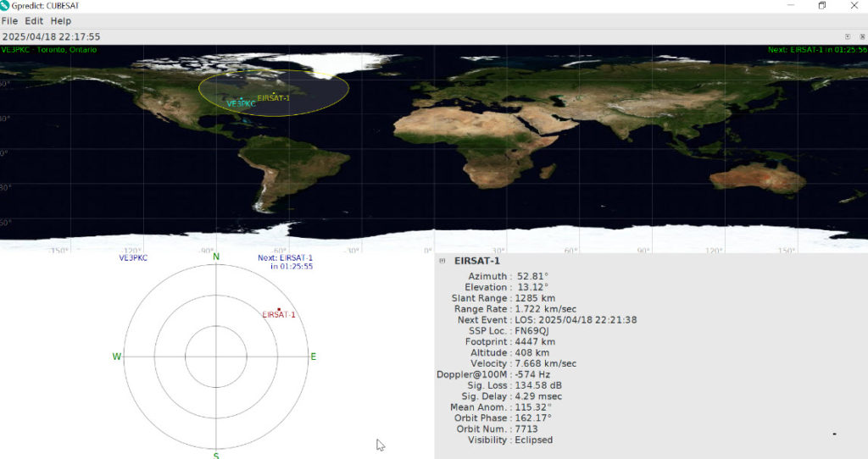Click the VE3PKC label above polar plot
Viewport: 868px width, 459px height.
132,257
